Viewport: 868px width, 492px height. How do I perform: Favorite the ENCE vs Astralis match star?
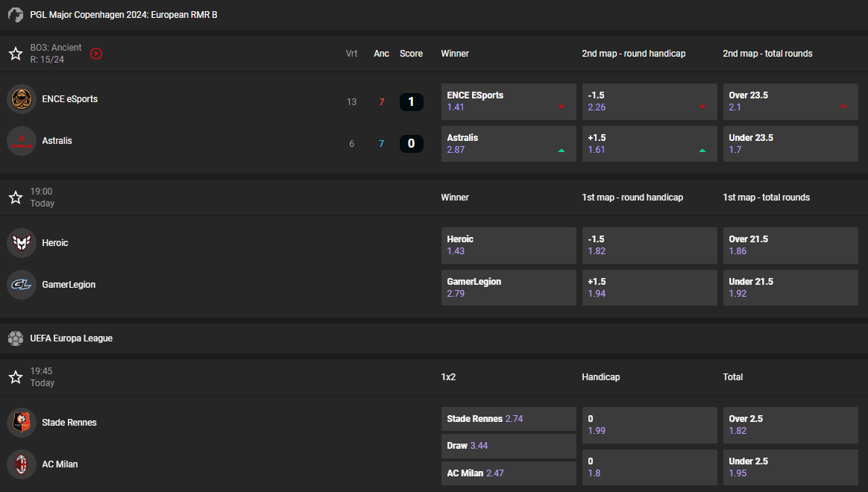click(16, 54)
